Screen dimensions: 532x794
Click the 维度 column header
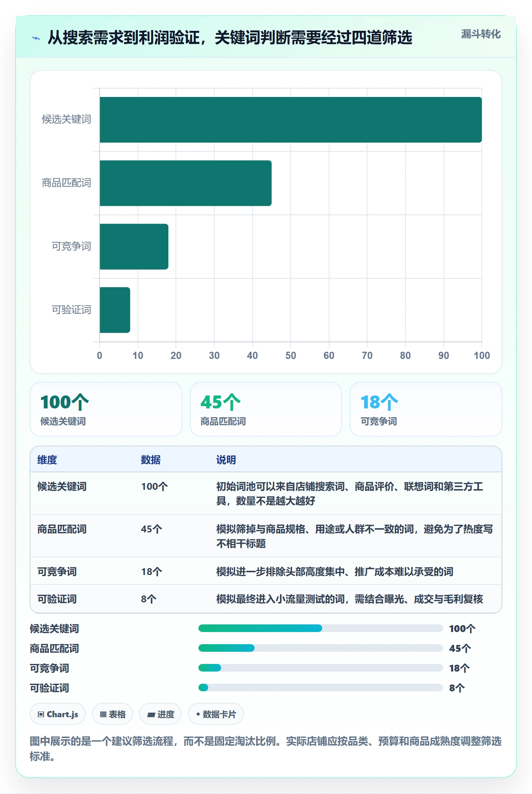click(47, 460)
